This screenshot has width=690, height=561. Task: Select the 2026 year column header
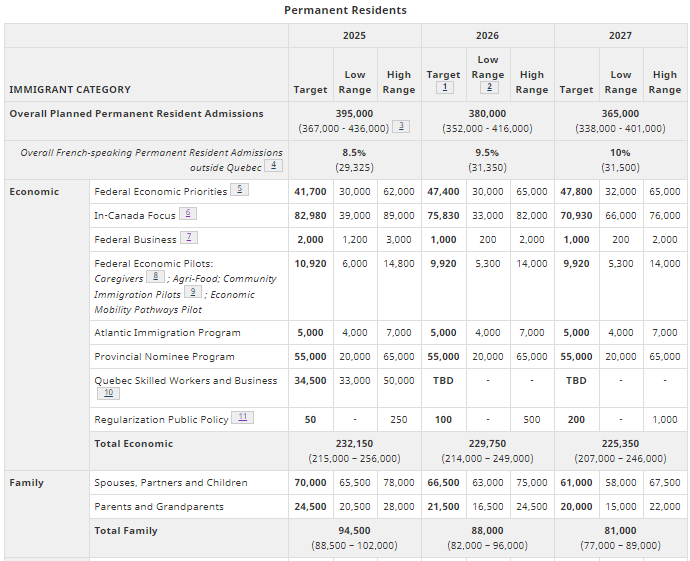click(487, 35)
